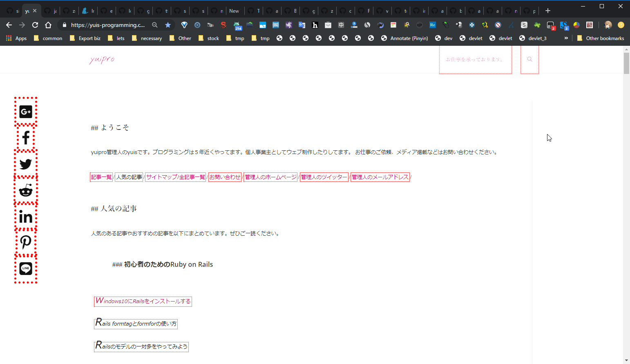Switch to the New tab

[x=234, y=11]
